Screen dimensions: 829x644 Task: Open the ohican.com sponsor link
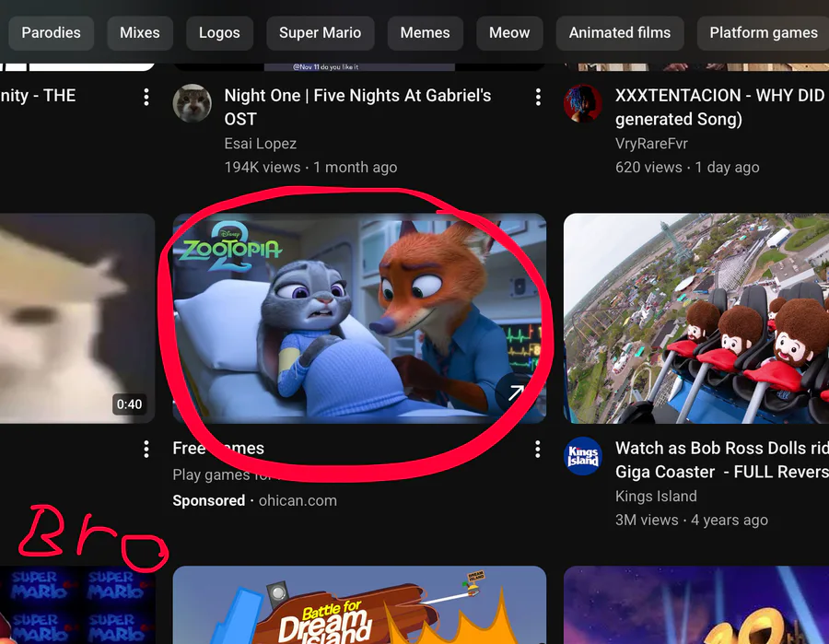pyautogui.click(x=298, y=500)
